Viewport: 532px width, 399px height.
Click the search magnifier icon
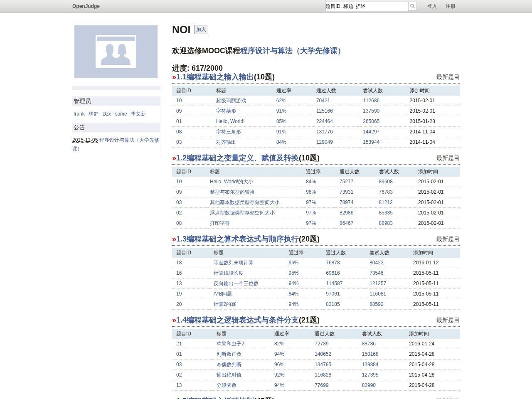(x=412, y=6)
